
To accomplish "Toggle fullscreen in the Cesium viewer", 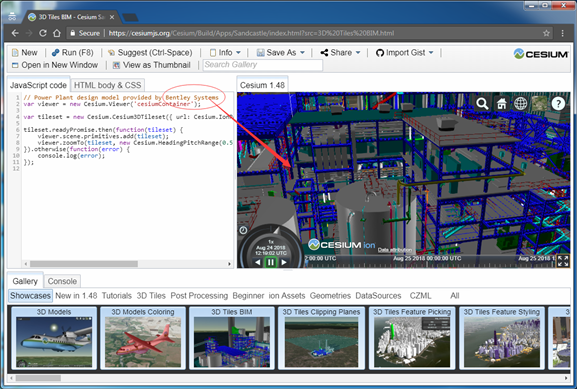I will click(563, 261).
